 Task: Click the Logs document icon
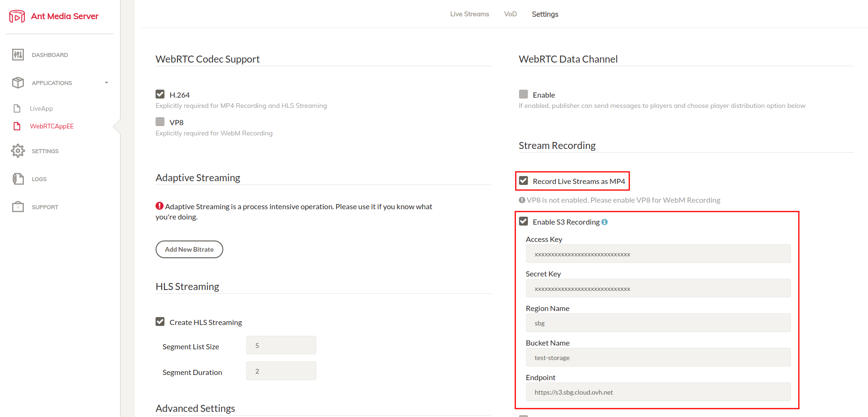(18, 179)
